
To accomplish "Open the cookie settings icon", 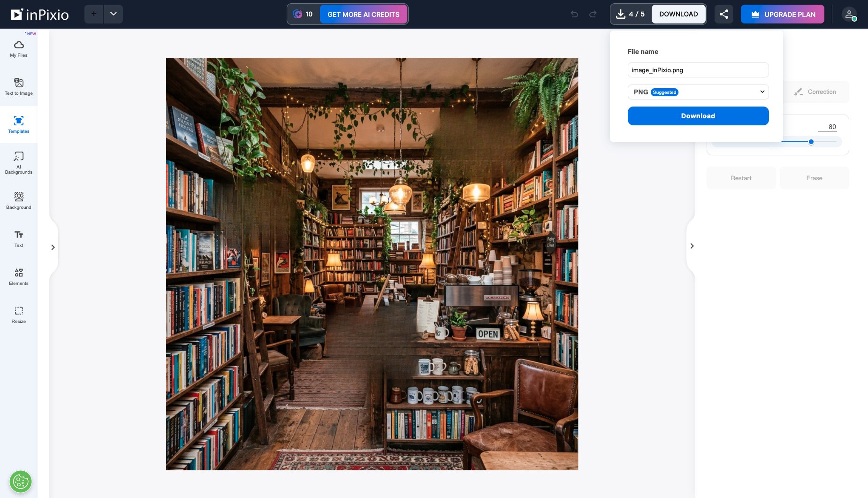I will click(x=21, y=482).
